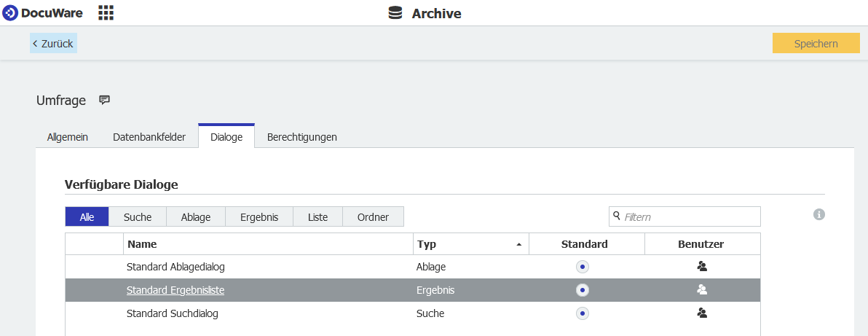Click the Archive database icon
This screenshot has width=868, height=336.
click(395, 13)
